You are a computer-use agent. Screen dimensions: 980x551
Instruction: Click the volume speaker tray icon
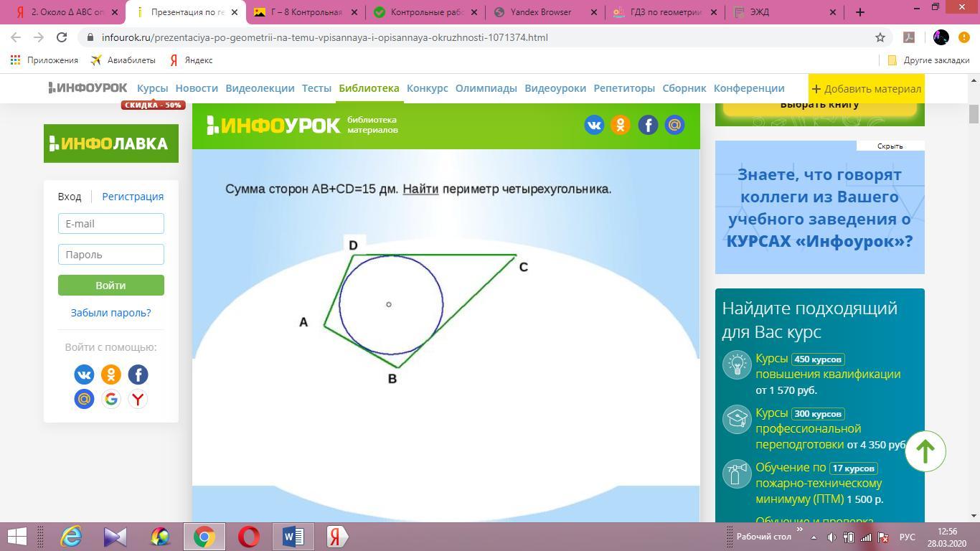(x=831, y=537)
